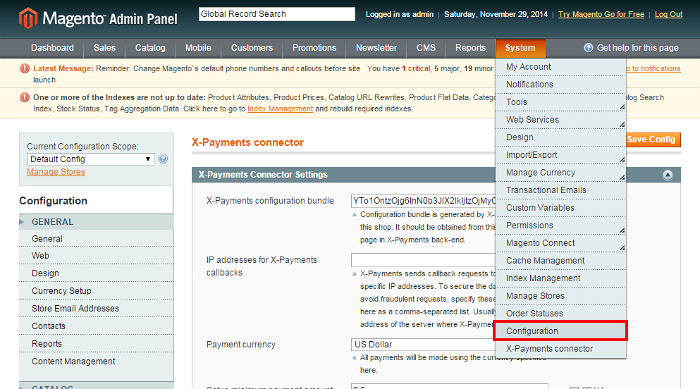Select Configuration in the System menu
Image resolution: width=700 pixels, height=389 pixels.
click(x=560, y=331)
